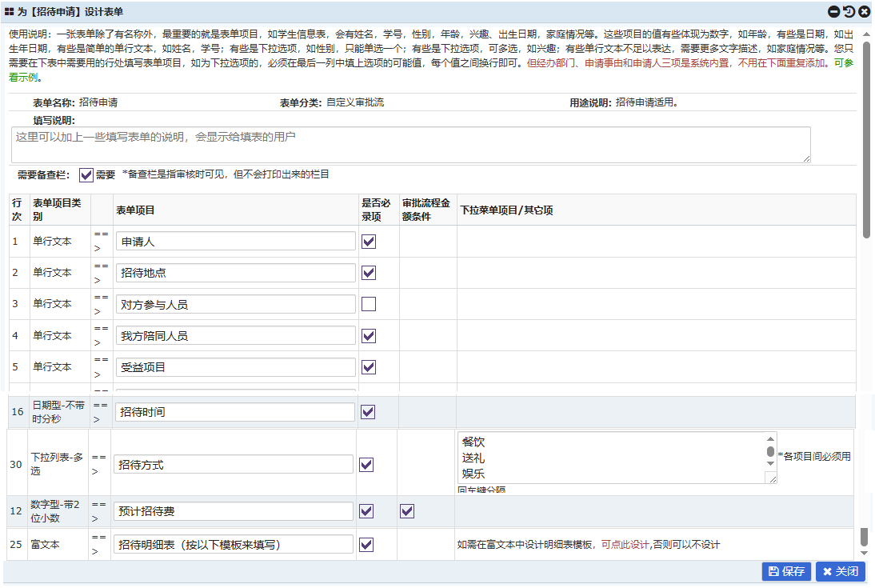Click the resize handle of the options textarea
Viewport: 875px width, 588px height.
click(x=771, y=478)
